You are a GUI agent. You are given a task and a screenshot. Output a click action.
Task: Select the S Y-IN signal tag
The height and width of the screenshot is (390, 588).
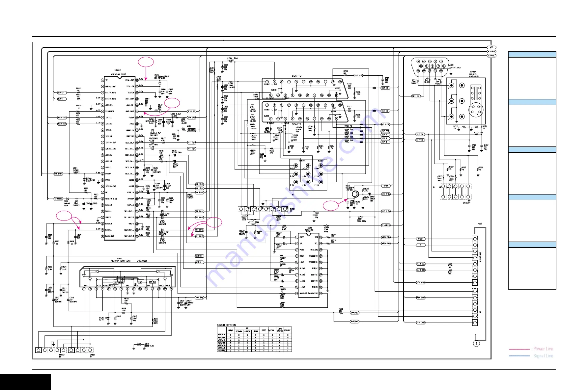[420, 140]
